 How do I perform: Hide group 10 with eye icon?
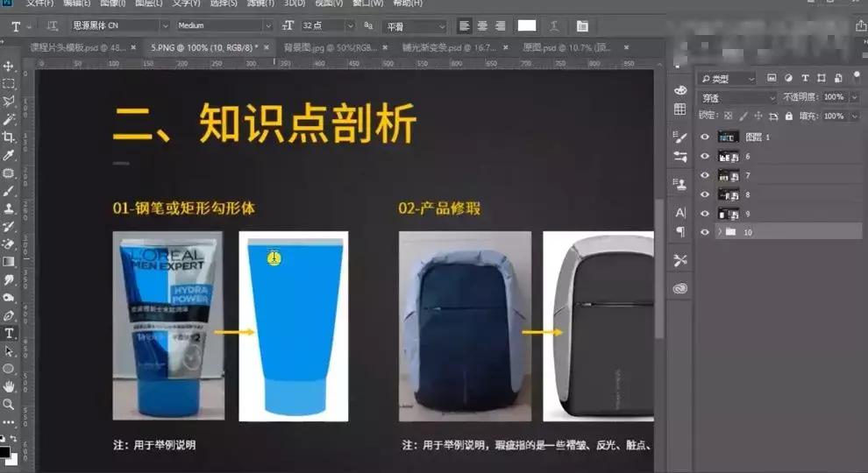click(x=705, y=232)
